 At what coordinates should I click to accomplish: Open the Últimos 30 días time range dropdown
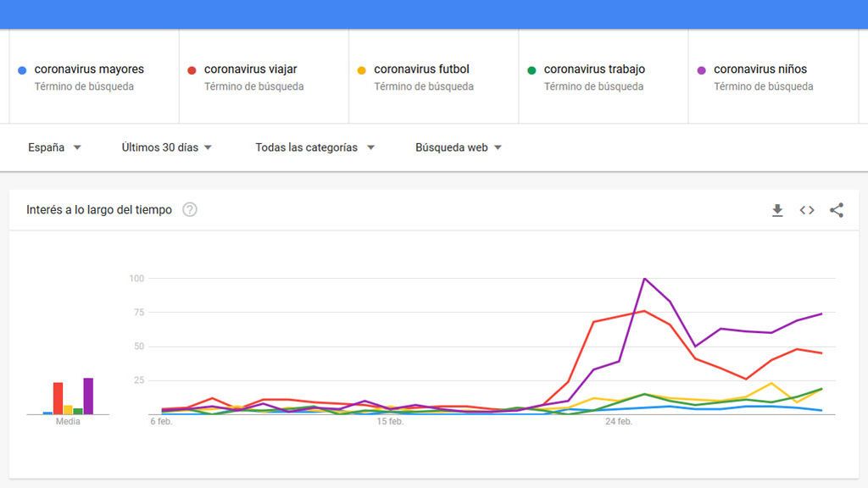coord(167,147)
